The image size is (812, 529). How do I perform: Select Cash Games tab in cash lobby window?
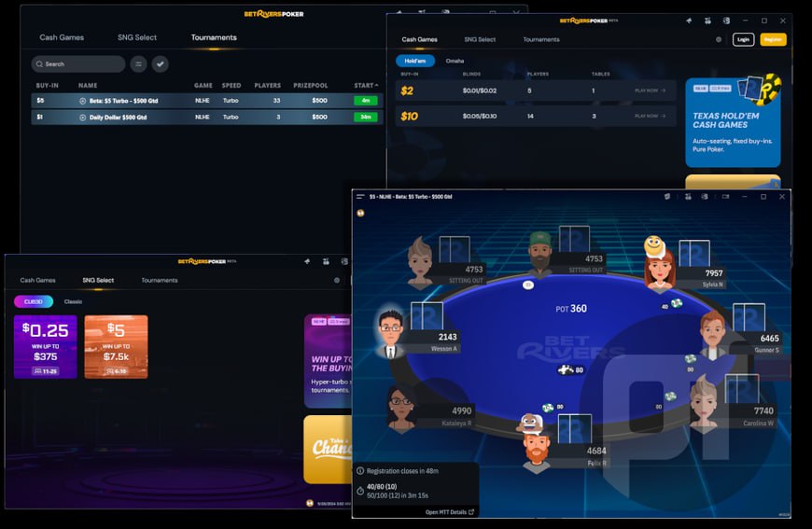click(x=419, y=39)
